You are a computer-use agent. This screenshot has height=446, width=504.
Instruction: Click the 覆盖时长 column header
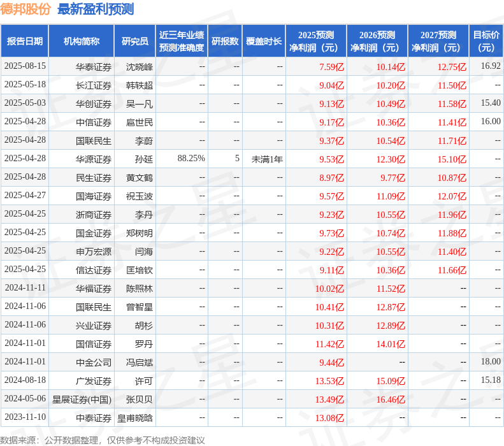coord(264,41)
